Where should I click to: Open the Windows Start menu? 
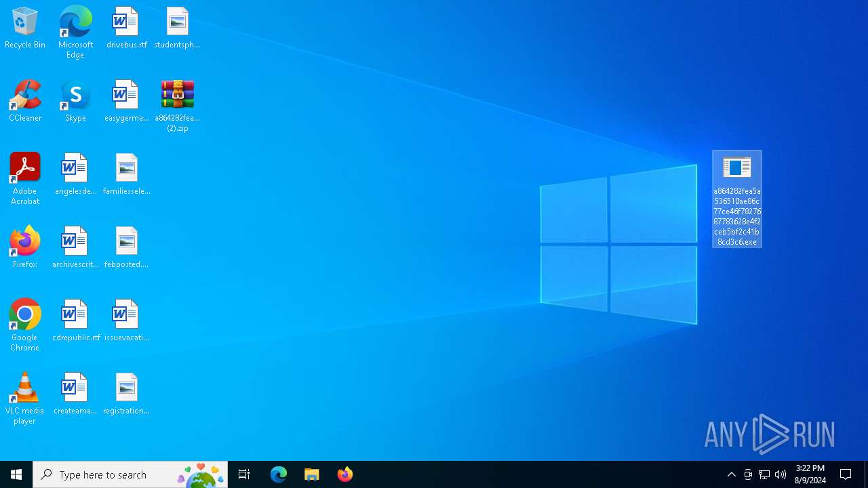pyautogui.click(x=16, y=474)
